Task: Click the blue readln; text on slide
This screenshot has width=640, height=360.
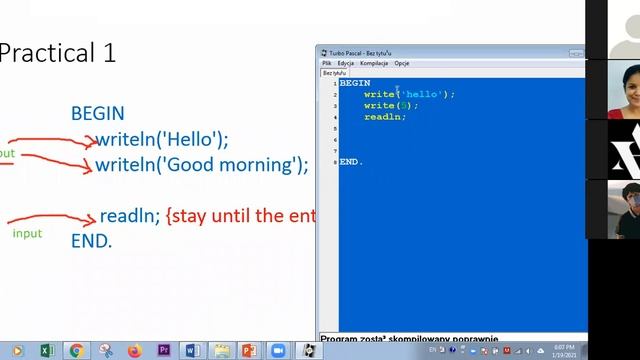Action: pos(130,216)
